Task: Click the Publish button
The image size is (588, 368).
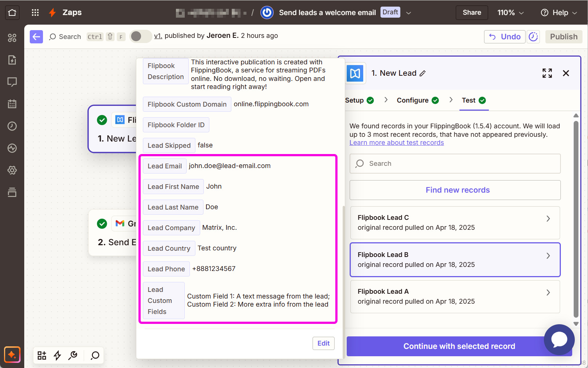Action: click(x=564, y=37)
